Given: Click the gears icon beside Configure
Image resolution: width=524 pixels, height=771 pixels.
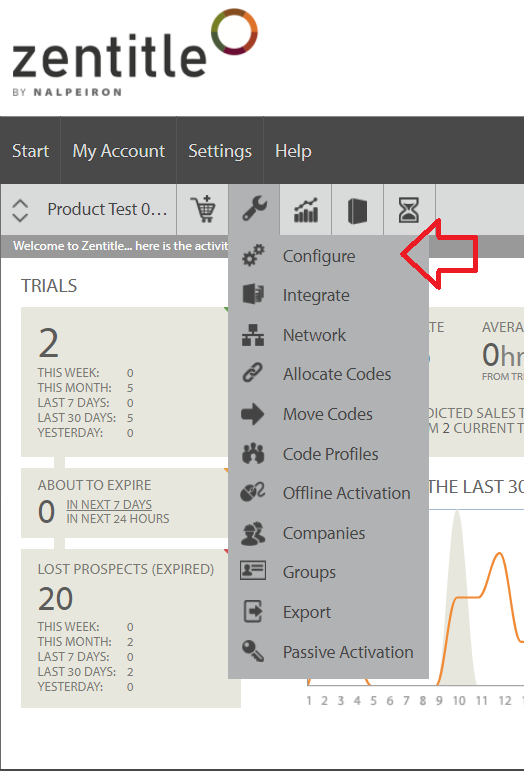Looking at the screenshot, I should (x=253, y=256).
